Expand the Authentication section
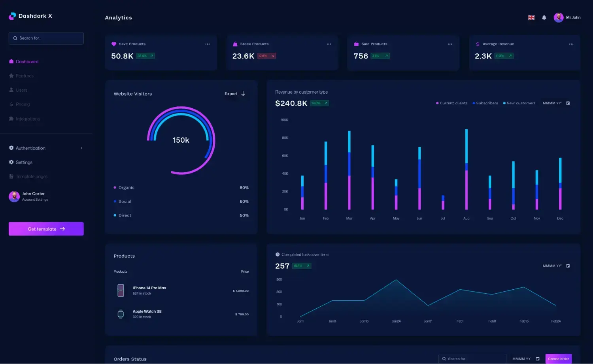Screen dimensions: 593x364 [x=81, y=148]
